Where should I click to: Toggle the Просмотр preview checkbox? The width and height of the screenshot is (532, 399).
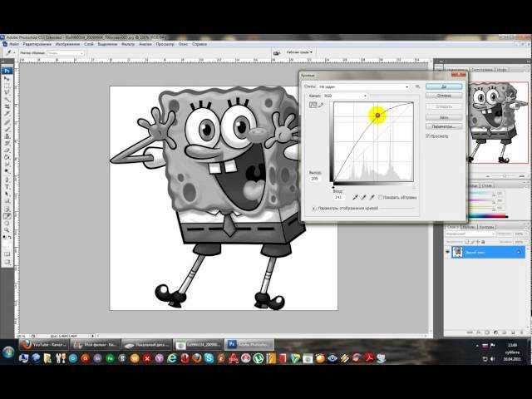point(427,136)
